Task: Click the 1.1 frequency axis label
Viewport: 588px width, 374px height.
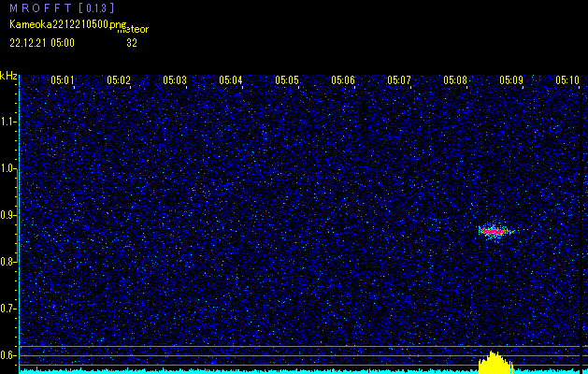Action: click(x=8, y=122)
